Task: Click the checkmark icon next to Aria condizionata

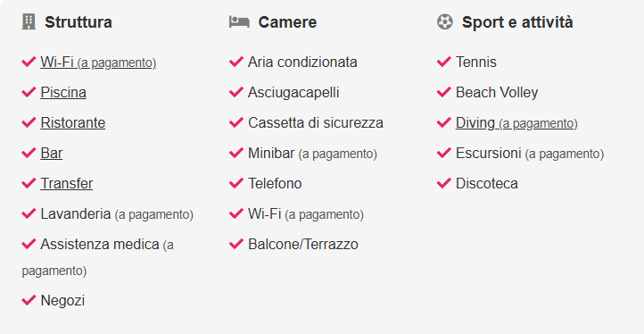Action: [236, 62]
